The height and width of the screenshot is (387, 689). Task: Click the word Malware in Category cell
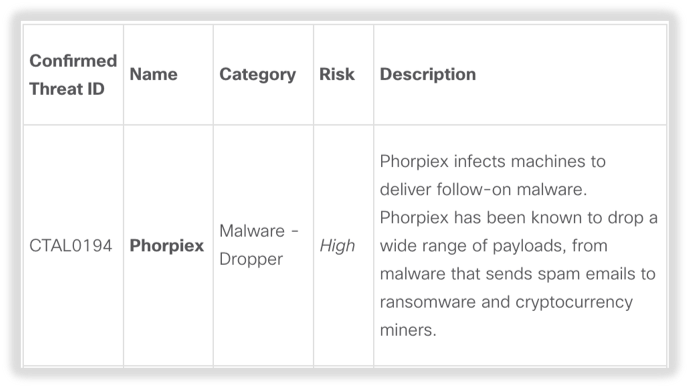click(252, 231)
